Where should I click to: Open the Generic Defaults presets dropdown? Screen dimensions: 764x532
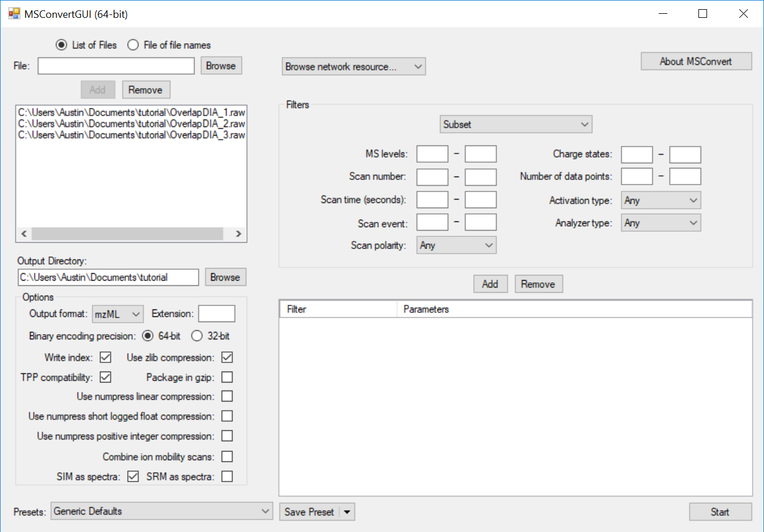[162, 511]
